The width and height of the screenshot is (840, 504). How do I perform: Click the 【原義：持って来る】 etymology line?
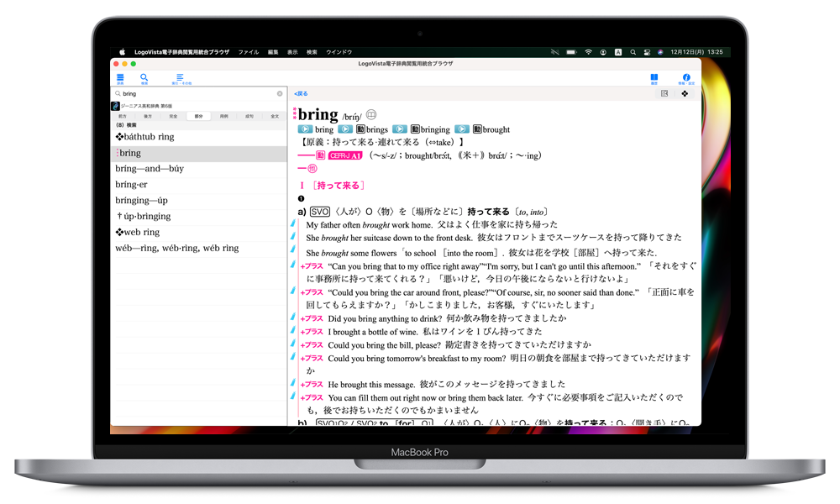pyautogui.click(x=381, y=143)
